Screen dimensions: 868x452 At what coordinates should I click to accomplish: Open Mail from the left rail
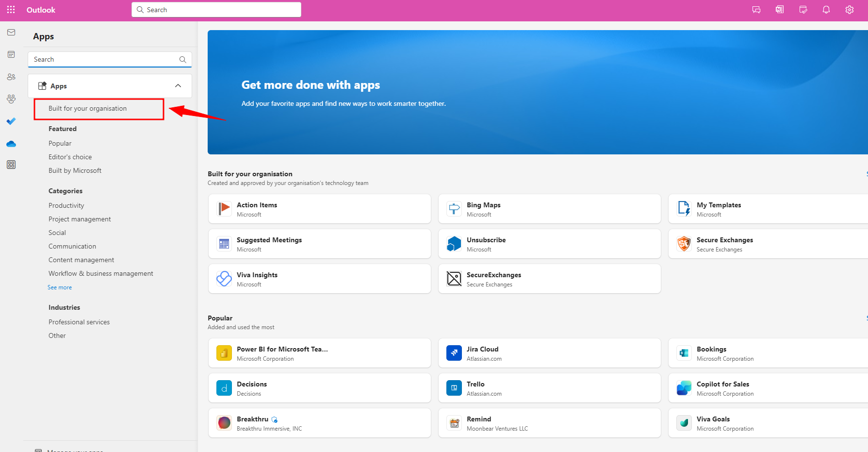click(11, 33)
